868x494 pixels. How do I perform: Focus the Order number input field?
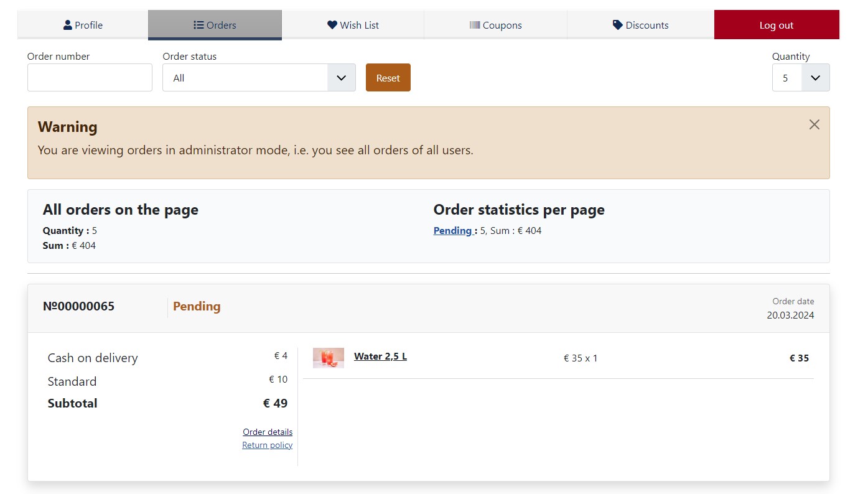tap(90, 78)
